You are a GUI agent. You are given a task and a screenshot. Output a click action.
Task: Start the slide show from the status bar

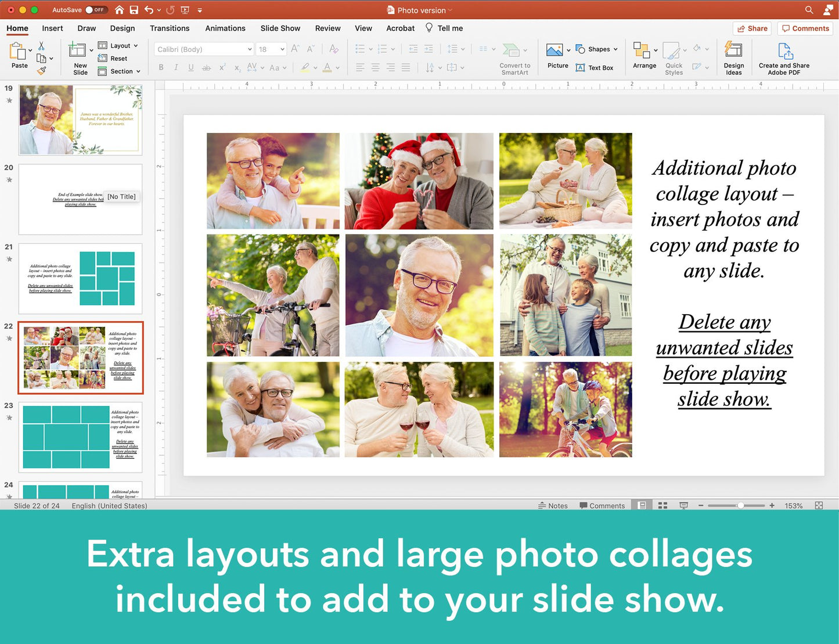683,505
